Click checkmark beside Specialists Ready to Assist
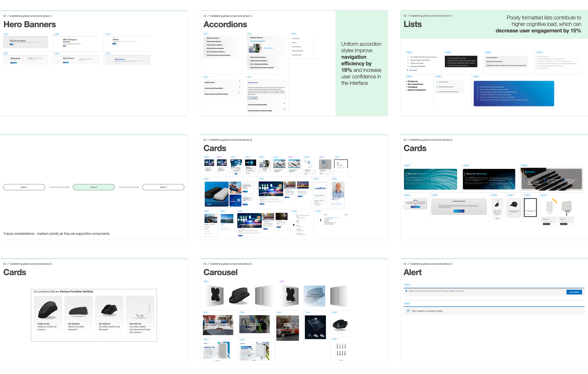Screen dimensions: 588x374 (x=437, y=92)
